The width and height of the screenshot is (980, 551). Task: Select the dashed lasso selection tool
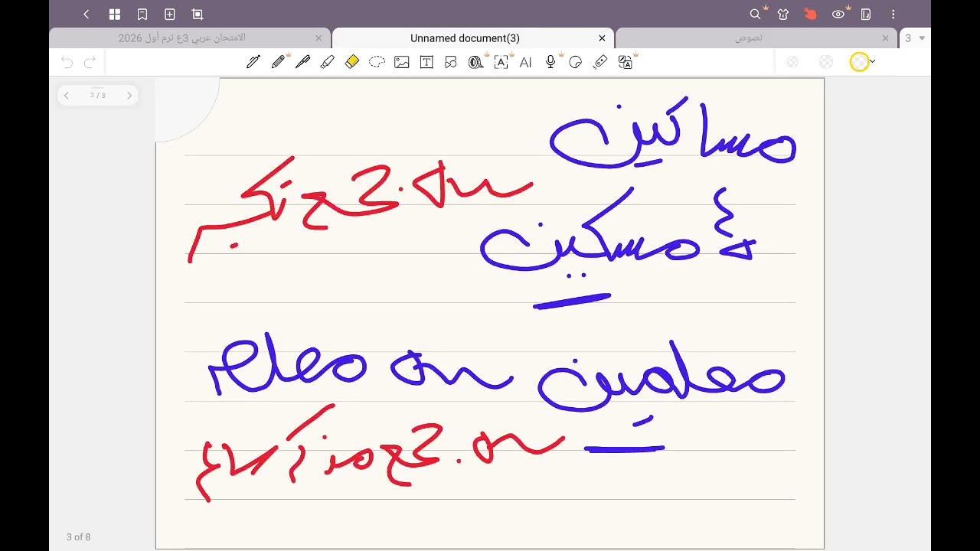[x=377, y=62]
